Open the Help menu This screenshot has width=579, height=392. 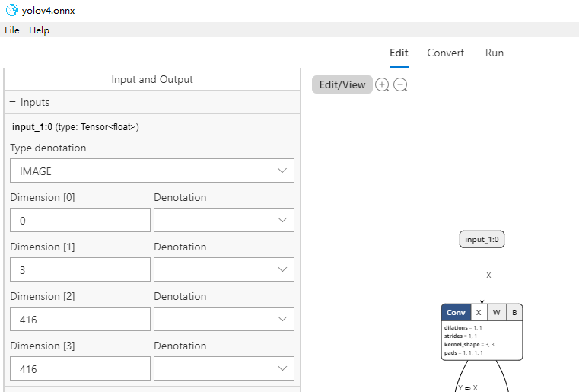[x=39, y=30]
